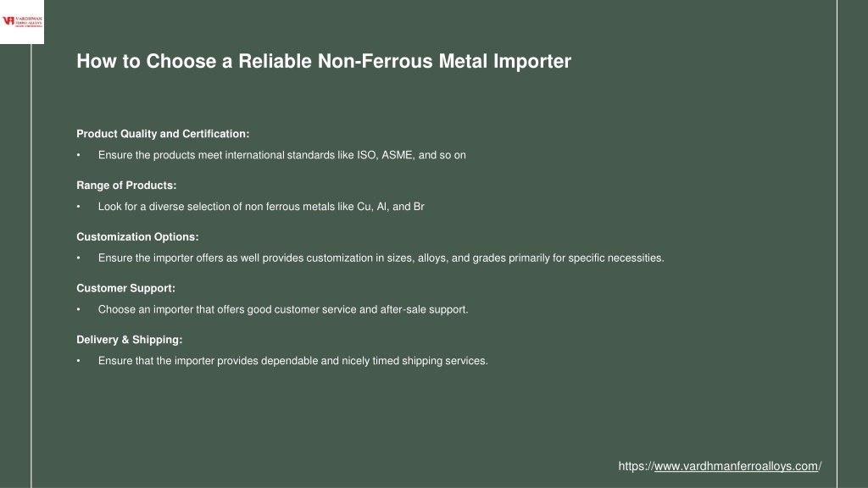Screen dimensions: 868x488
Task: Open the vardhmanferroalloys.com website link
Action: [720, 467]
